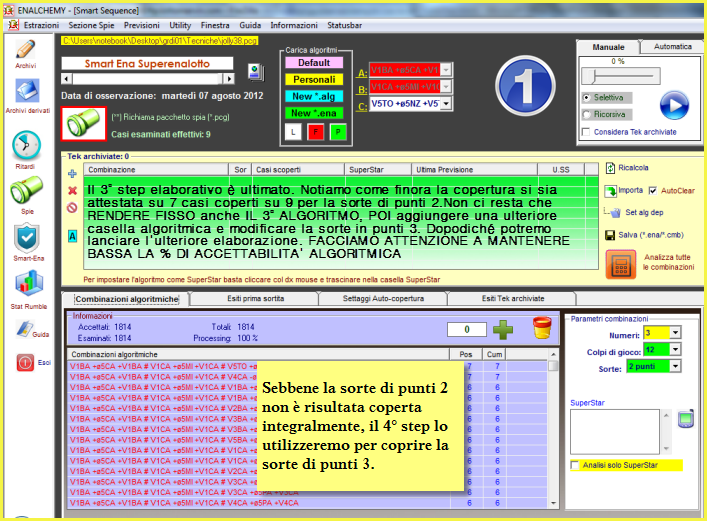The height and width of the screenshot is (521, 707).
Task: Click the green plus add value icon
Action: click(x=503, y=330)
